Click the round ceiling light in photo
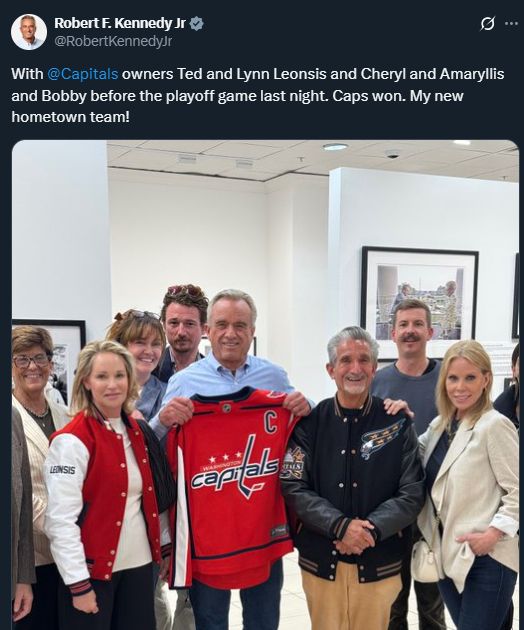This screenshot has height=630, width=524. click(335, 147)
